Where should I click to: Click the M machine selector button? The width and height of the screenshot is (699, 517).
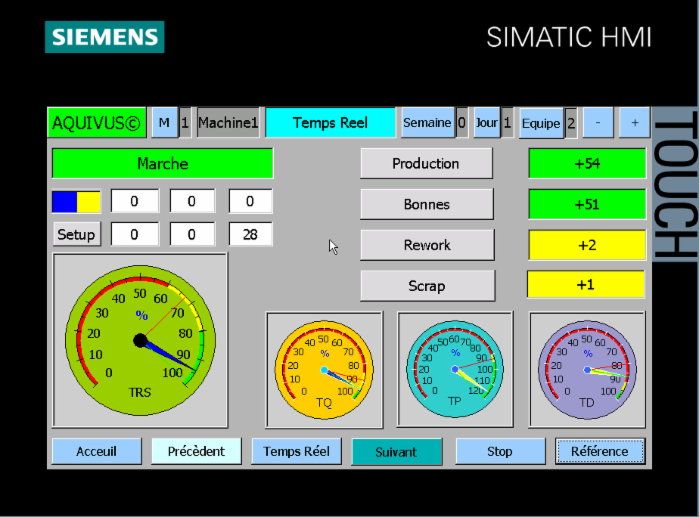[x=163, y=123]
